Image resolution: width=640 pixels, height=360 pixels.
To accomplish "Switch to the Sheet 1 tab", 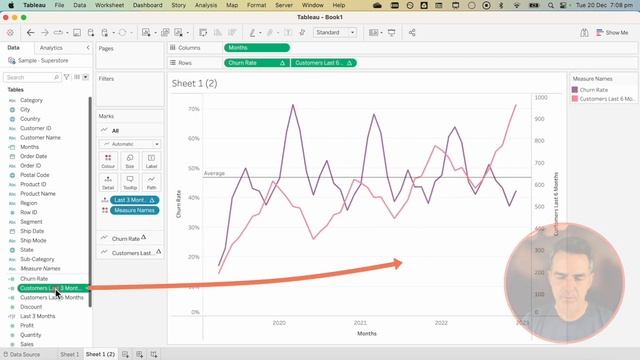I will coord(69,354).
